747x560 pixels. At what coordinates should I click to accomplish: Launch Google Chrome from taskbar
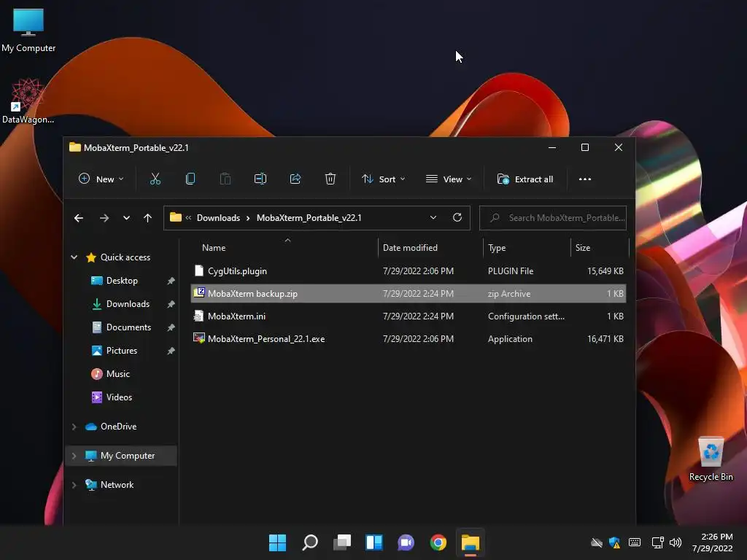tap(438, 542)
